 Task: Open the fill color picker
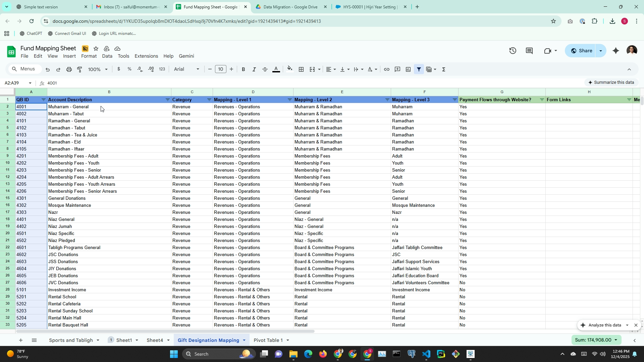click(290, 69)
